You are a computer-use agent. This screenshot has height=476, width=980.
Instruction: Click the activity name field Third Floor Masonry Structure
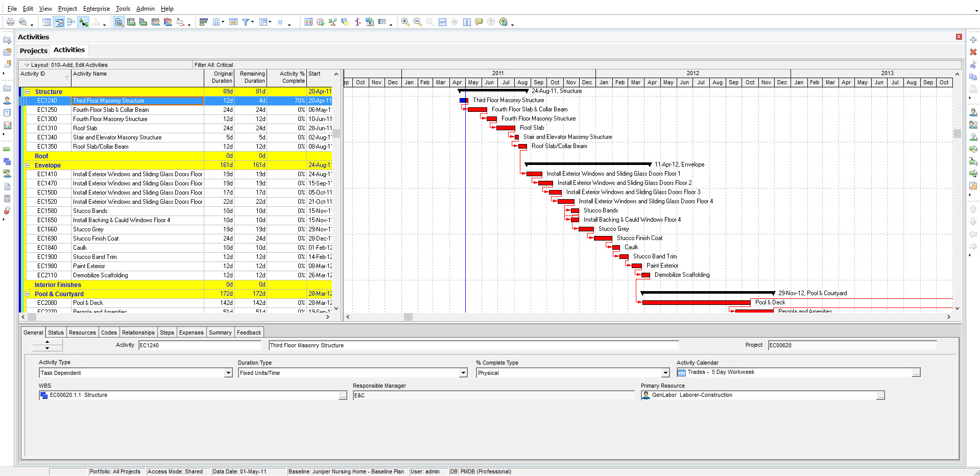pos(473,345)
